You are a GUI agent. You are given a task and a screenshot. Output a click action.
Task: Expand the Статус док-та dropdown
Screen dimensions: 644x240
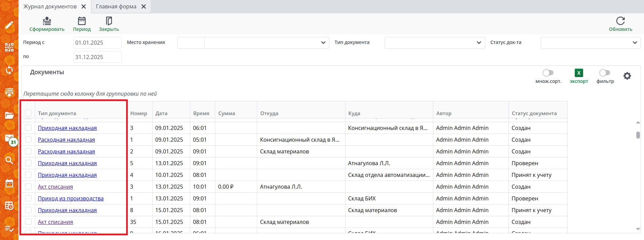coord(635,43)
